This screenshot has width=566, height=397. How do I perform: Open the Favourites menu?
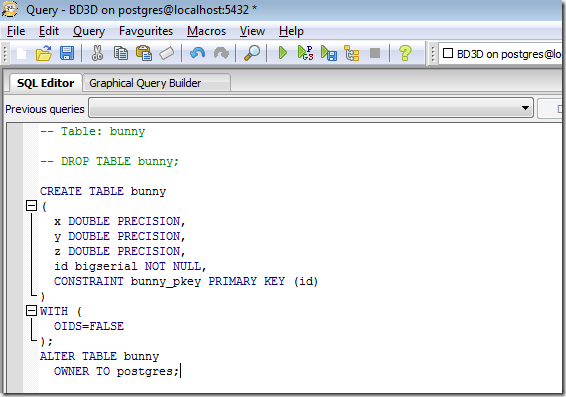tap(146, 31)
